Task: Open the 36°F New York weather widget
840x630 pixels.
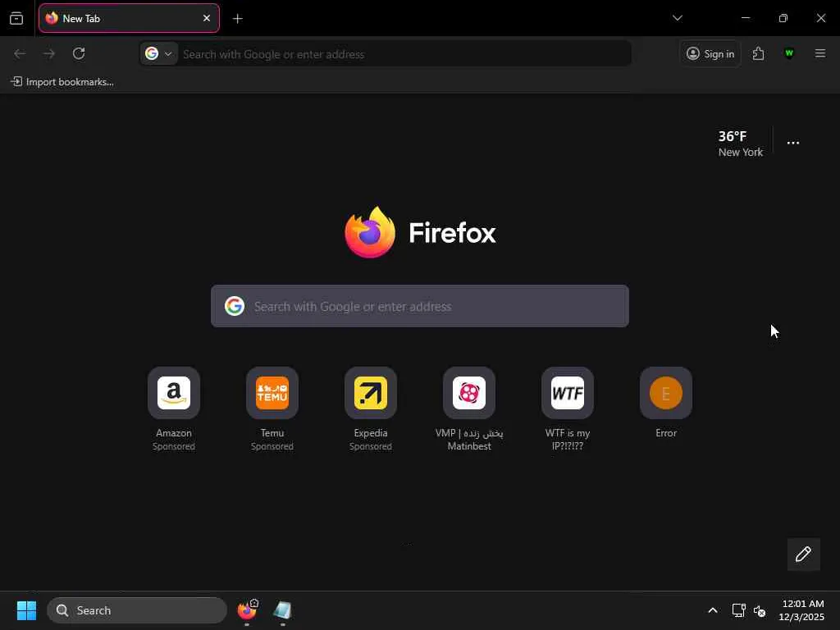Action: point(741,144)
